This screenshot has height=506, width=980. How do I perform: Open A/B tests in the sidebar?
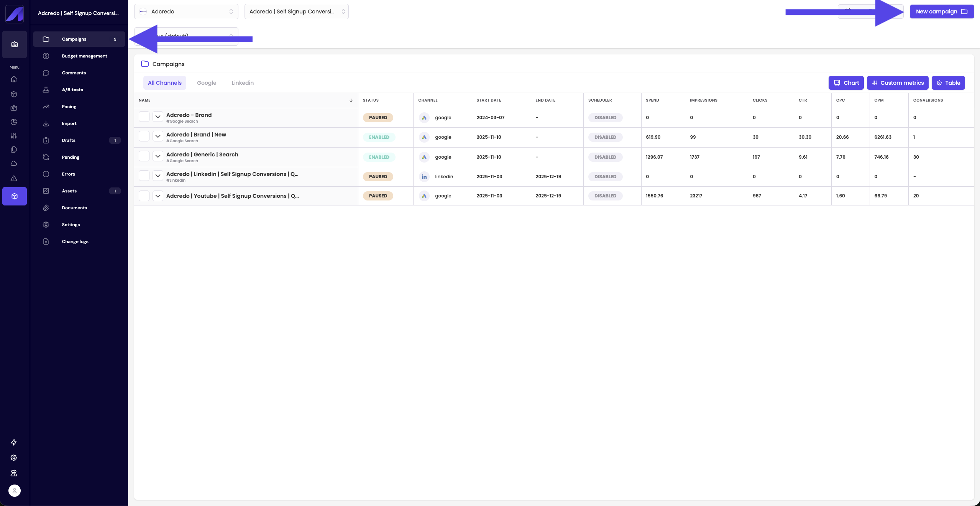click(72, 90)
